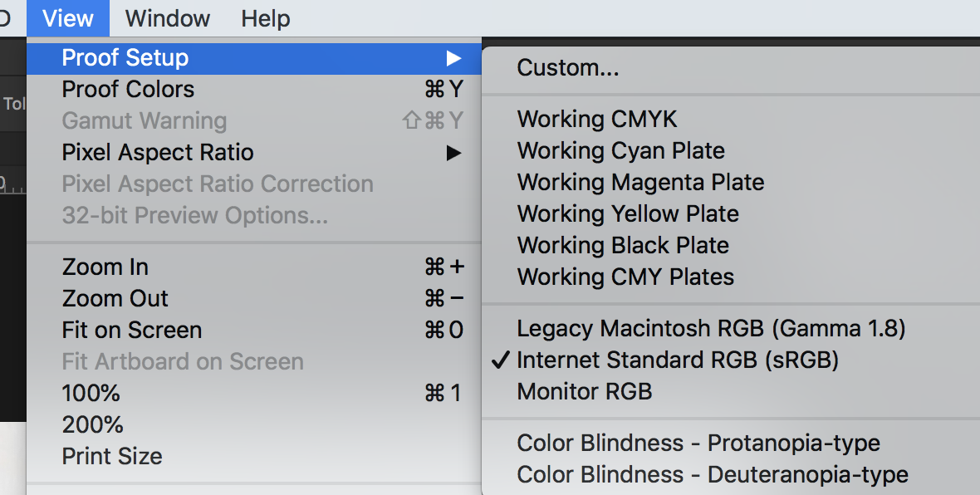Viewport: 980px width, 495px height.
Task: Choose Fit on Screen
Action: (x=131, y=331)
